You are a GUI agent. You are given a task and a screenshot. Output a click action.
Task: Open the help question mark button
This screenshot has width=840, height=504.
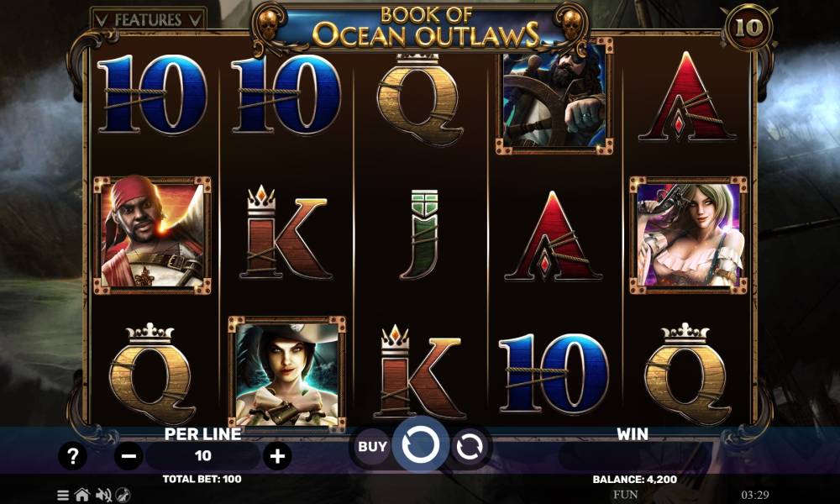(x=72, y=456)
